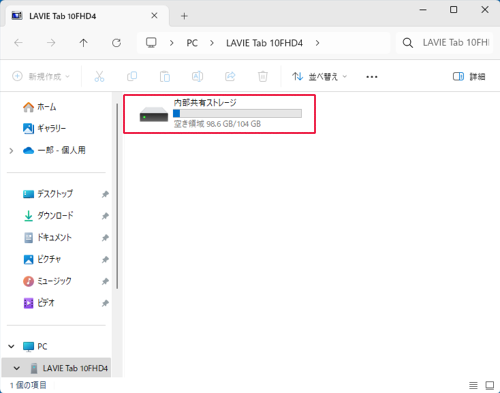Click the pin icon beside ドキュメント
This screenshot has width=500, height=393.
pyautogui.click(x=105, y=238)
